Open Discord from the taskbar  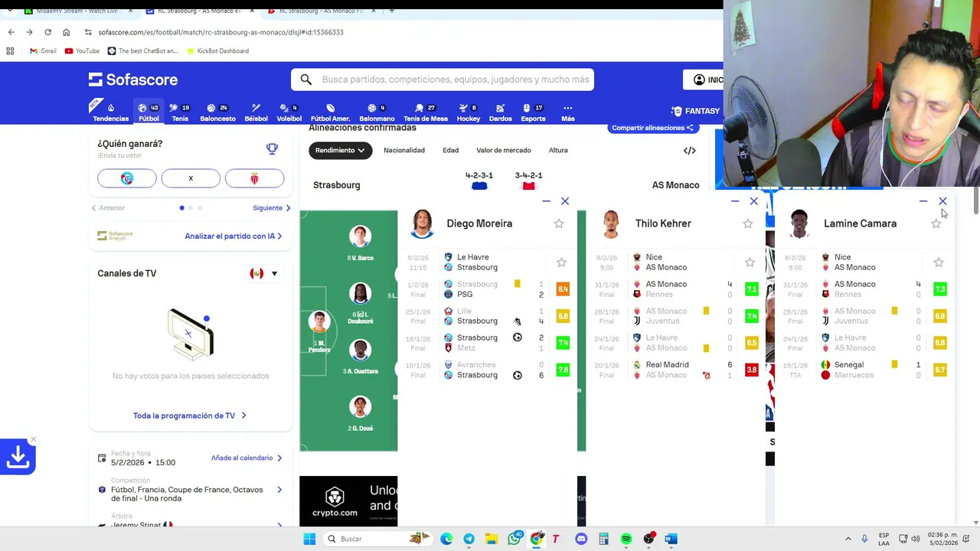pyautogui.click(x=581, y=539)
